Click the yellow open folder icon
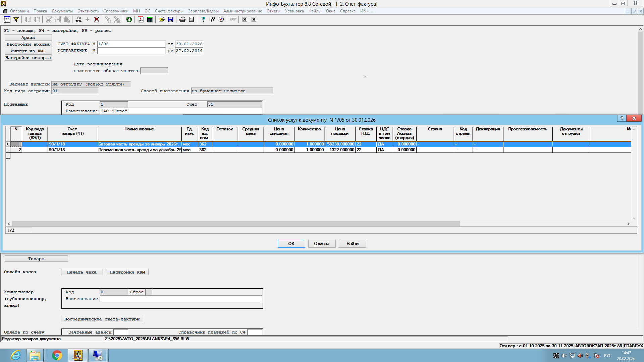The width and height of the screenshot is (644, 362). click(x=161, y=19)
